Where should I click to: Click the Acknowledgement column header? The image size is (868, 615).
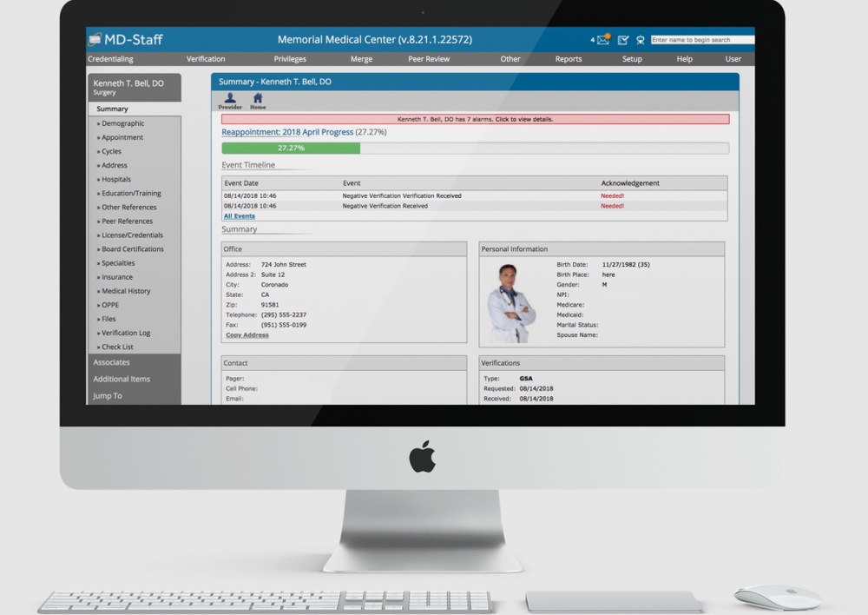630,182
